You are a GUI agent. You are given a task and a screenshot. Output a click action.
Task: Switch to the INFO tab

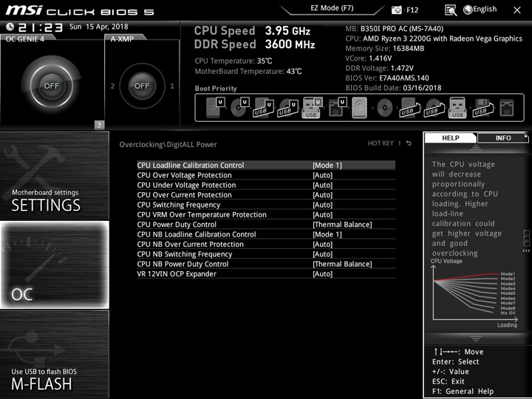(503, 137)
